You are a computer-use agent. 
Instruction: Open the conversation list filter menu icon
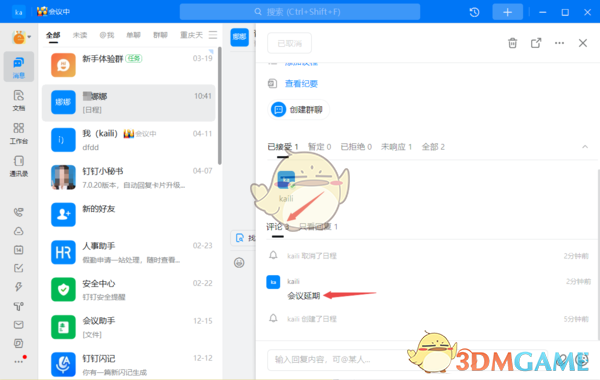[213, 35]
